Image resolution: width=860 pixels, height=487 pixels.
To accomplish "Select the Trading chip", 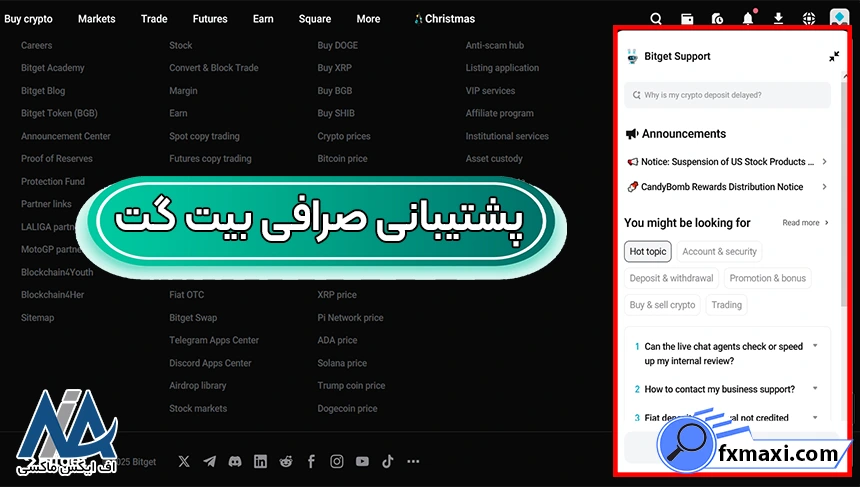I will [726, 305].
